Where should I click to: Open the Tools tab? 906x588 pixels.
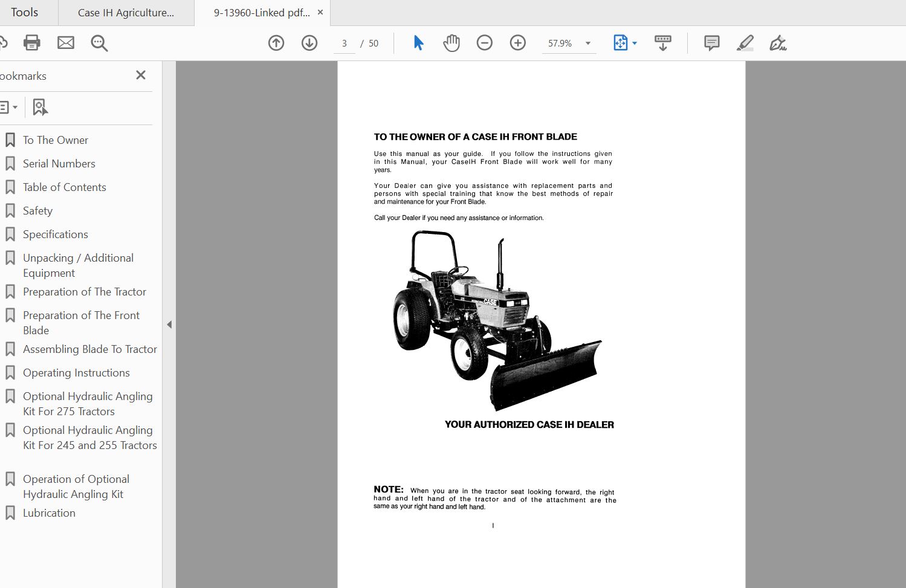coord(24,13)
